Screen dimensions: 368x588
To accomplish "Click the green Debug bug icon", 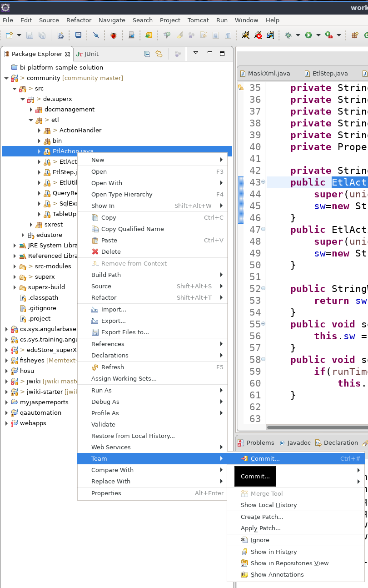I will (288, 35).
